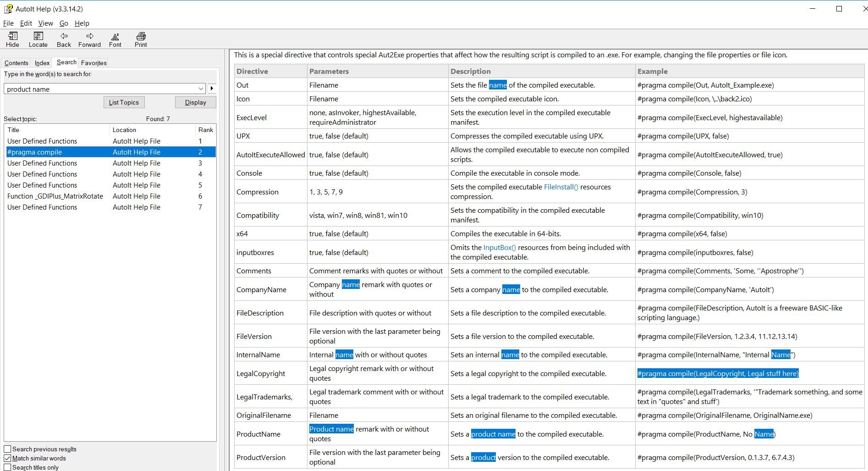Enable Search previous results checkbox
This screenshot has height=471, width=868.
click(7, 449)
